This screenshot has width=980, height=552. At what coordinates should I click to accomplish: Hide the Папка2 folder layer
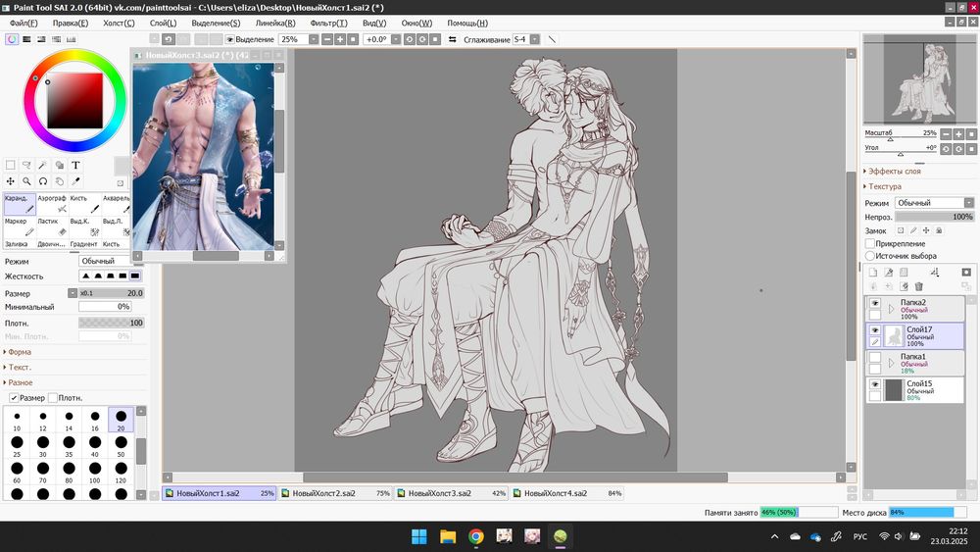(874, 303)
